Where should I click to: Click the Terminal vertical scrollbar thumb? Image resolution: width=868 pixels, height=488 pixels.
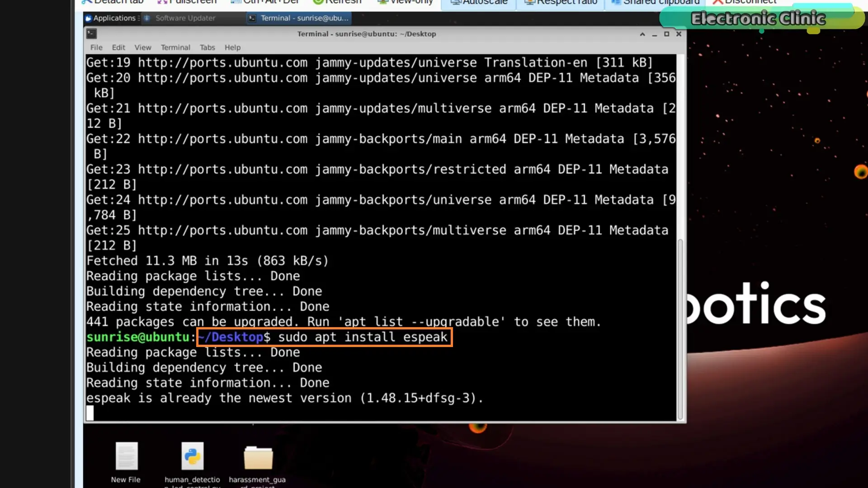coord(680,330)
